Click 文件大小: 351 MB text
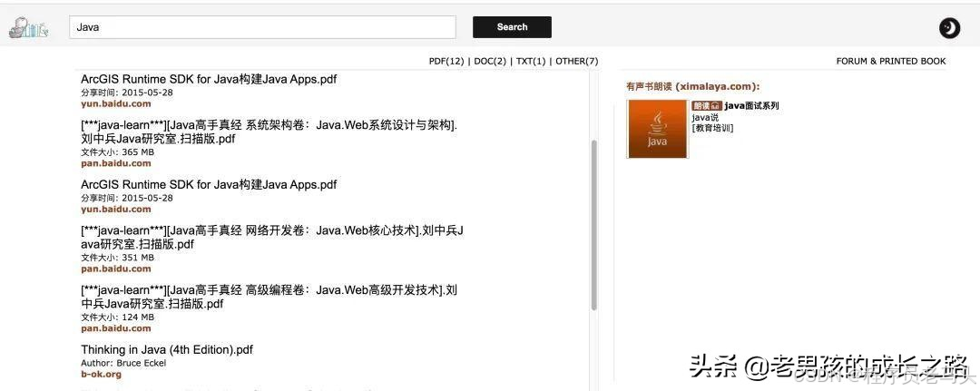The height and width of the screenshot is (391, 980). click(117, 258)
